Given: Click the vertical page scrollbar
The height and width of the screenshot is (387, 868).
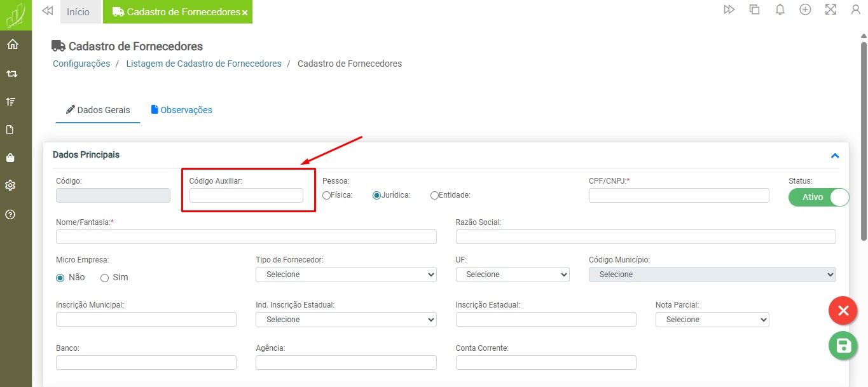Looking at the screenshot, I should 864,140.
